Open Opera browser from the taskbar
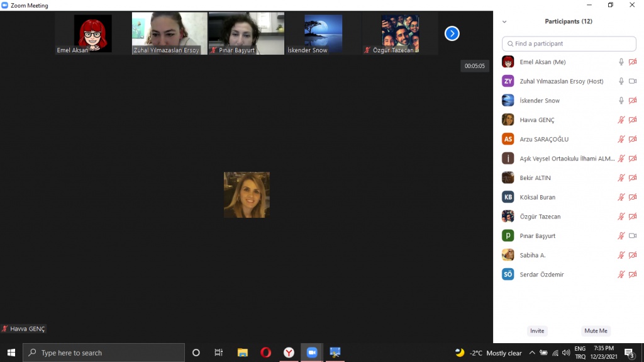This screenshot has height=362, width=644. pyautogui.click(x=265, y=353)
